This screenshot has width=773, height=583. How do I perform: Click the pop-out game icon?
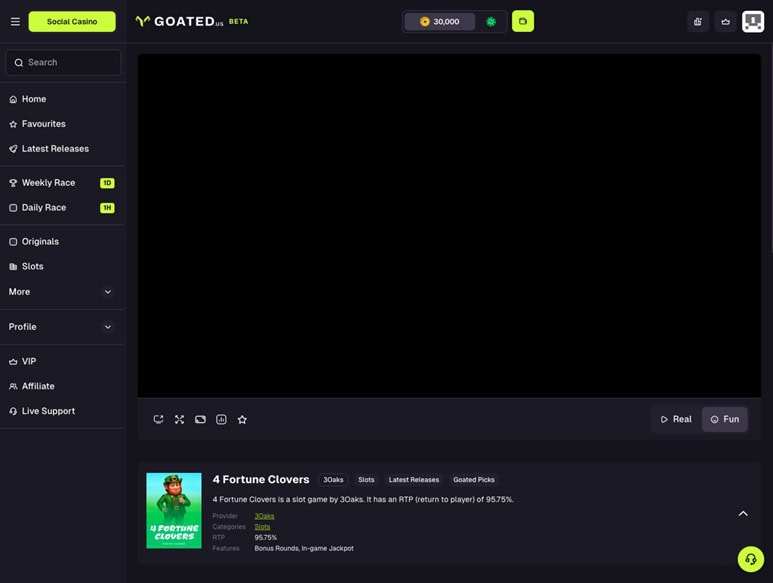(x=158, y=419)
